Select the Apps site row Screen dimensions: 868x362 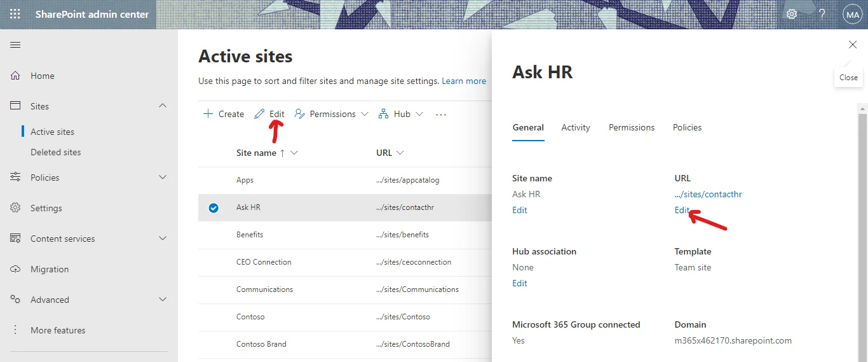pos(345,180)
